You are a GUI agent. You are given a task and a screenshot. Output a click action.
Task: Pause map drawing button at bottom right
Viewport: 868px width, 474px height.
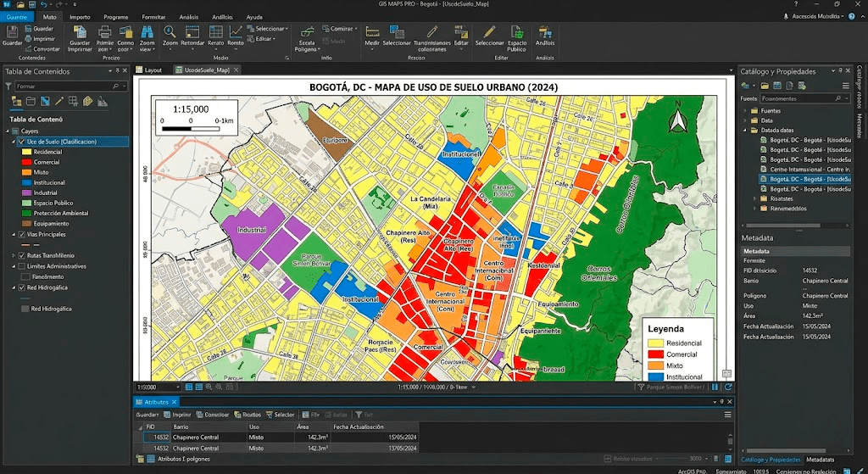pos(715,387)
